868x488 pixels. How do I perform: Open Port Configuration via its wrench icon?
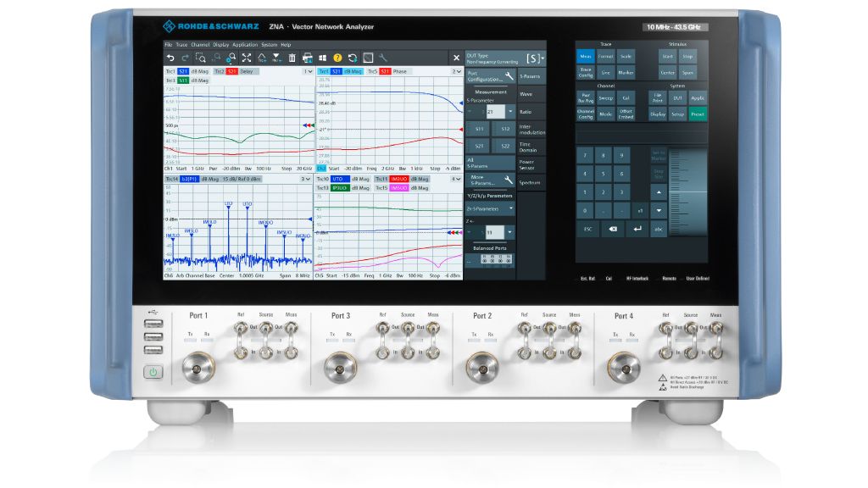[509, 75]
